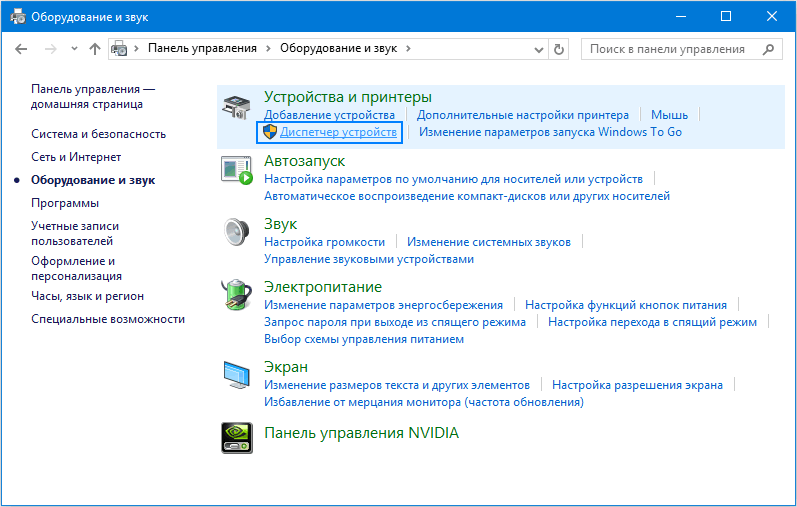Click the Up arrow navigation button
This screenshot has height=507, width=797.
[95, 48]
